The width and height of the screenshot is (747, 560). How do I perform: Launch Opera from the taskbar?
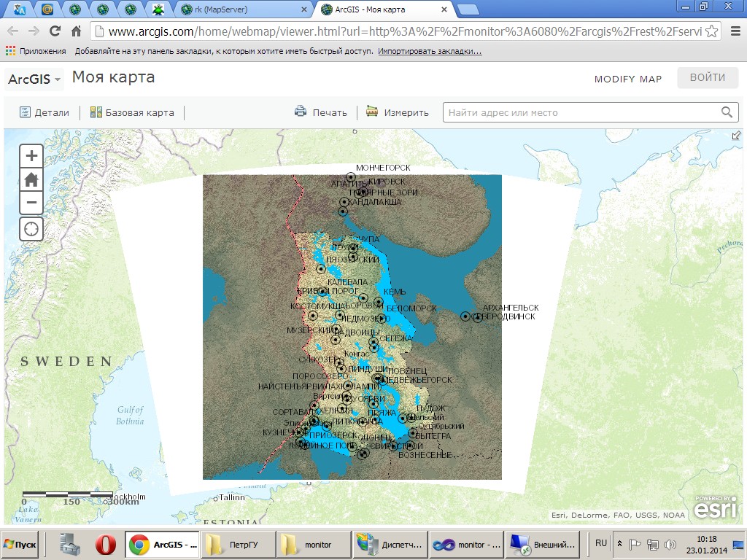[105, 544]
